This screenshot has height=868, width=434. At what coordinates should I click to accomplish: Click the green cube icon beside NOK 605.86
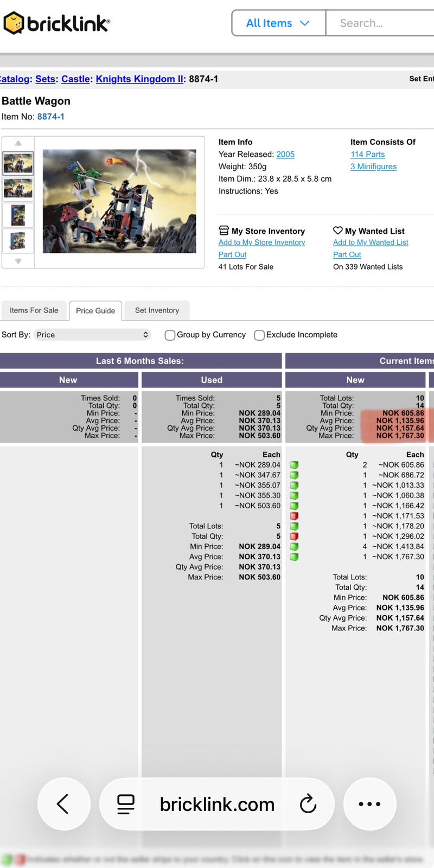(294, 465)
